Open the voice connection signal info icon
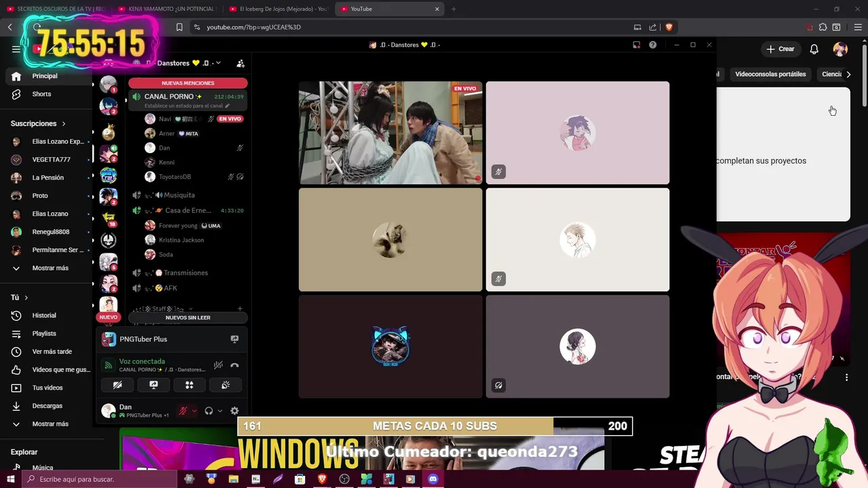 click(108, 365)
